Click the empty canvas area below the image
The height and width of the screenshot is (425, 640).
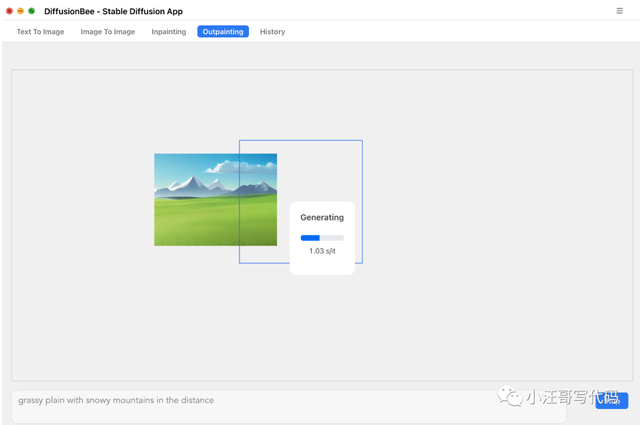pos(250,320)
